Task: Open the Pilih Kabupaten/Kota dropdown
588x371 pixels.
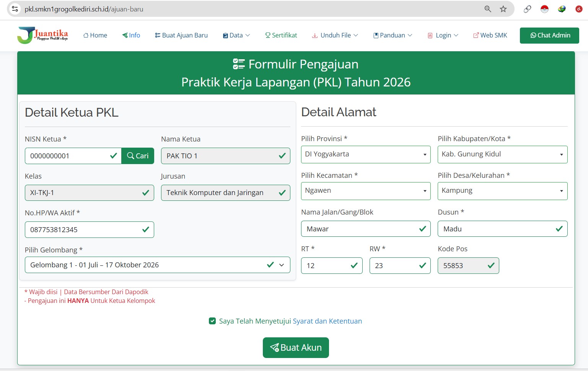Action: 502,155
